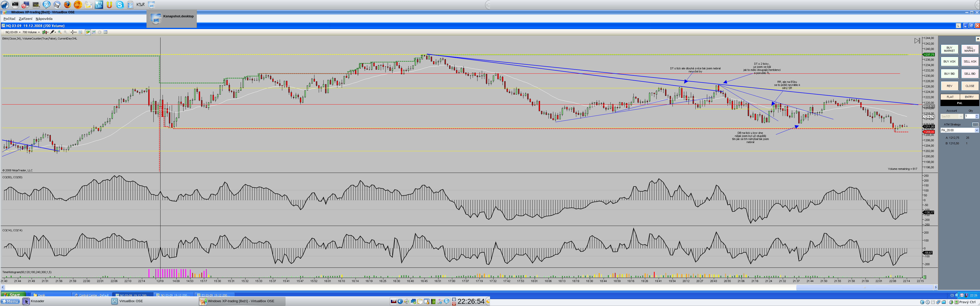Launch Skype from the top panel
This screenshot has width=980, height=306.
point(119,5)
